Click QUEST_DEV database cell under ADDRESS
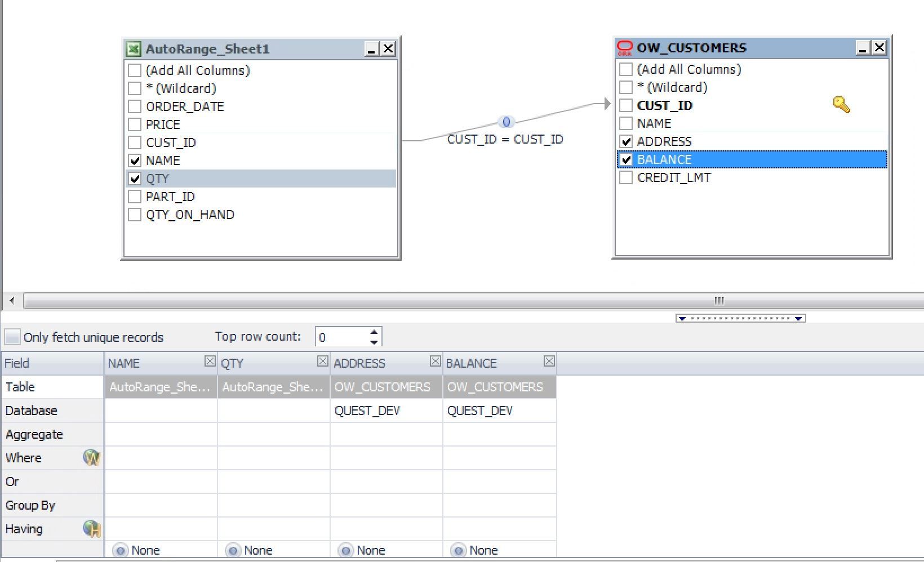This screenshot has width=924, height=562. click(x=387, y=411)
